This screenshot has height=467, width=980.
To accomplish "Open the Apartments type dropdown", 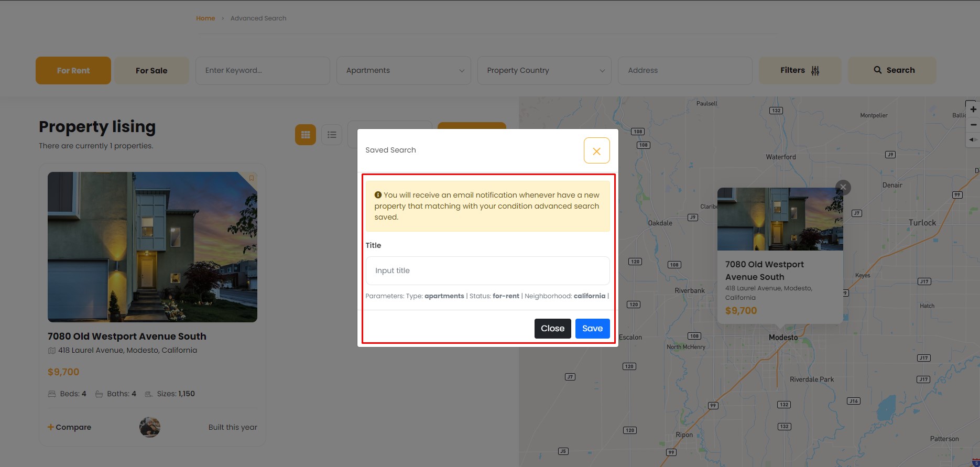I will [404, 70].
